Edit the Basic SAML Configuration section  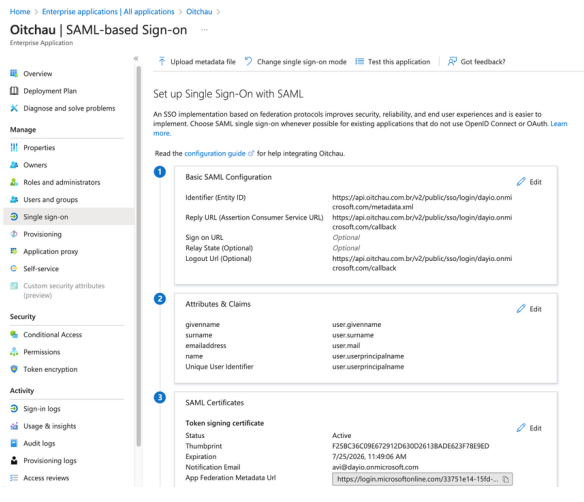[x=529, y=182]
